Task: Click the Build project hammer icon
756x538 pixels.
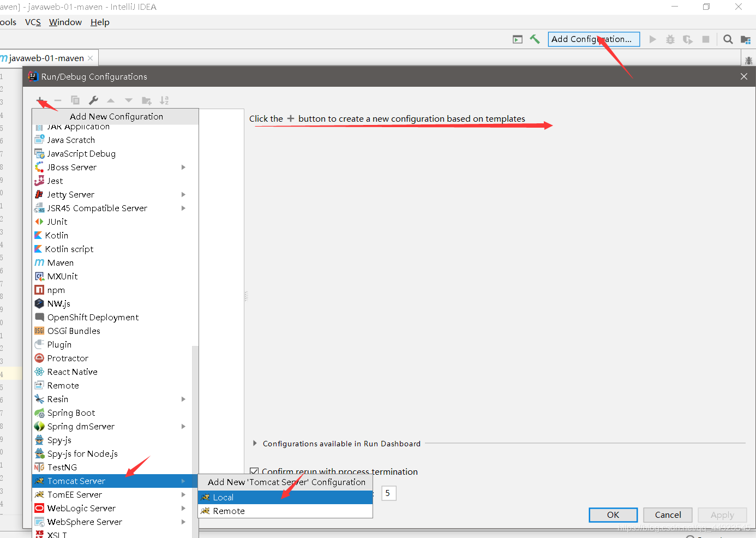Action: tap(535, 39)
